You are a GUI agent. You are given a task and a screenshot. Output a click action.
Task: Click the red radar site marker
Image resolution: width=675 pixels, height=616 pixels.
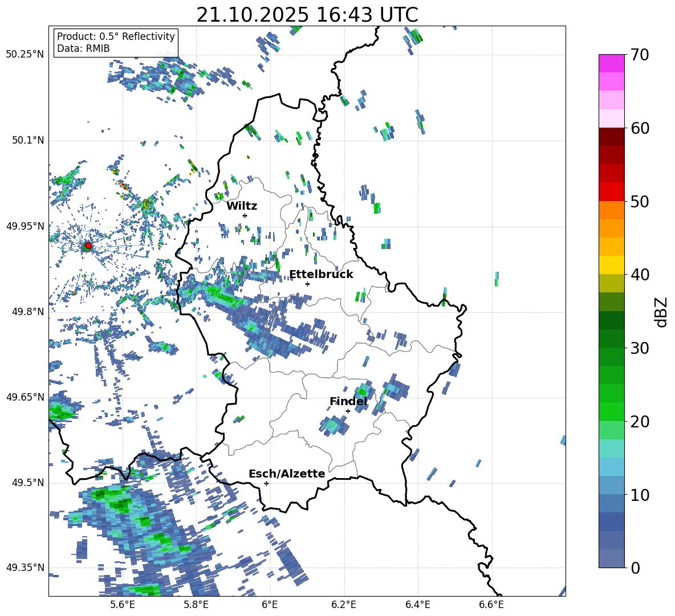click(88, 246)
